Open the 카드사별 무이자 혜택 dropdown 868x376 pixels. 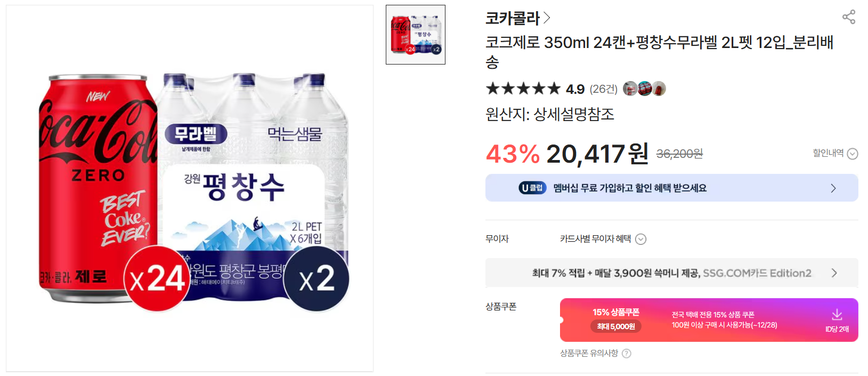[642, 239]
